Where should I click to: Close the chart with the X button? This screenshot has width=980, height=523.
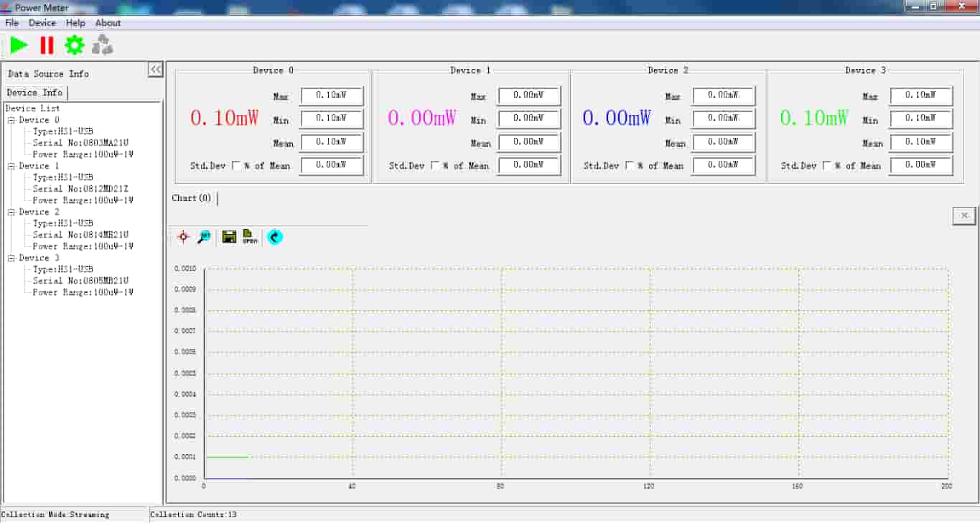[963, 215]
